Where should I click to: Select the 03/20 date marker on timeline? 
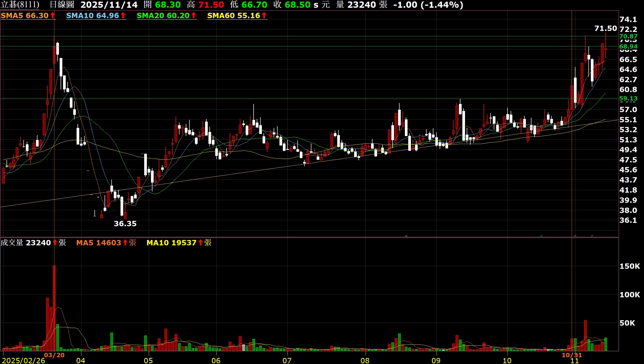point(54,355)
